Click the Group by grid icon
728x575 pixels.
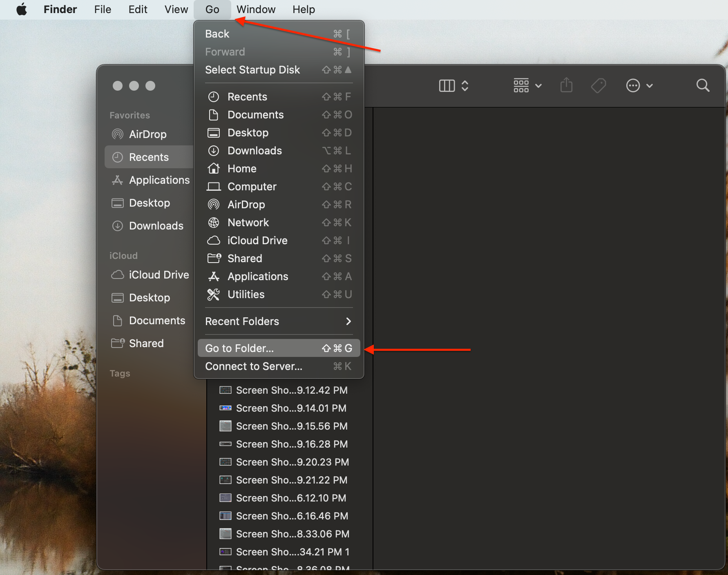pos(521,86)
